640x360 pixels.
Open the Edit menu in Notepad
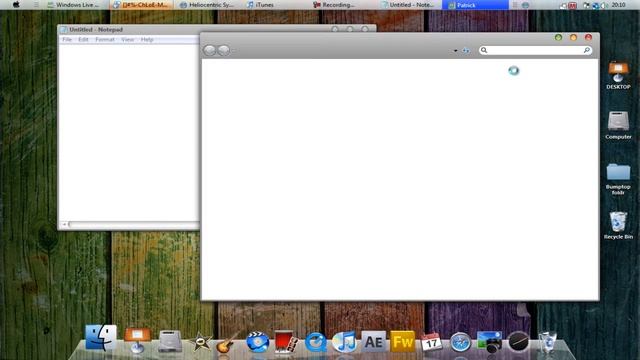pos(83,40)
